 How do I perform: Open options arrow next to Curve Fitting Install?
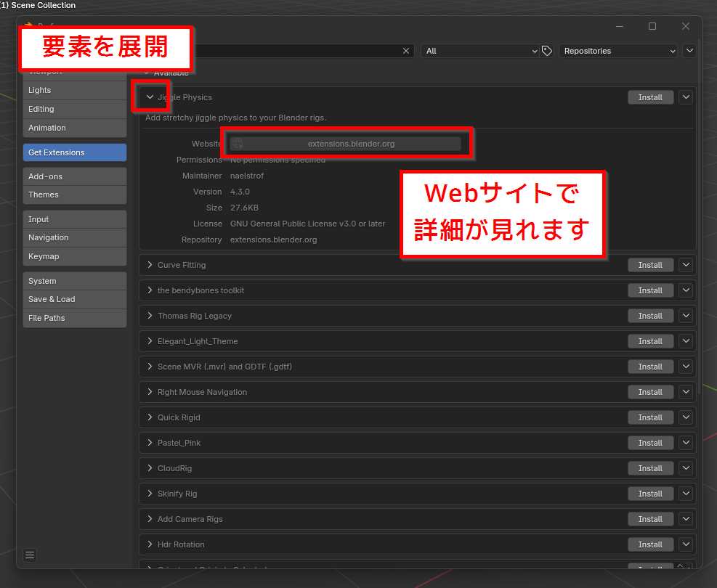pos(686,265)
